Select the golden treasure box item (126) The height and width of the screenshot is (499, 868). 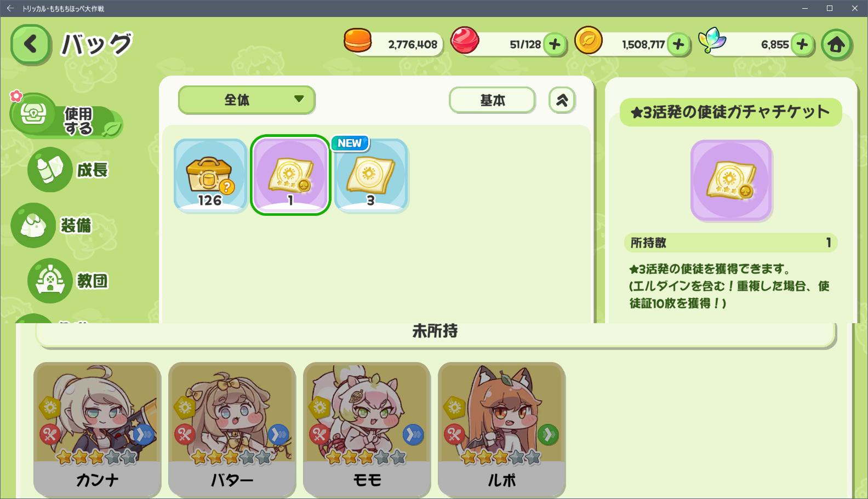tap(210, 175)
